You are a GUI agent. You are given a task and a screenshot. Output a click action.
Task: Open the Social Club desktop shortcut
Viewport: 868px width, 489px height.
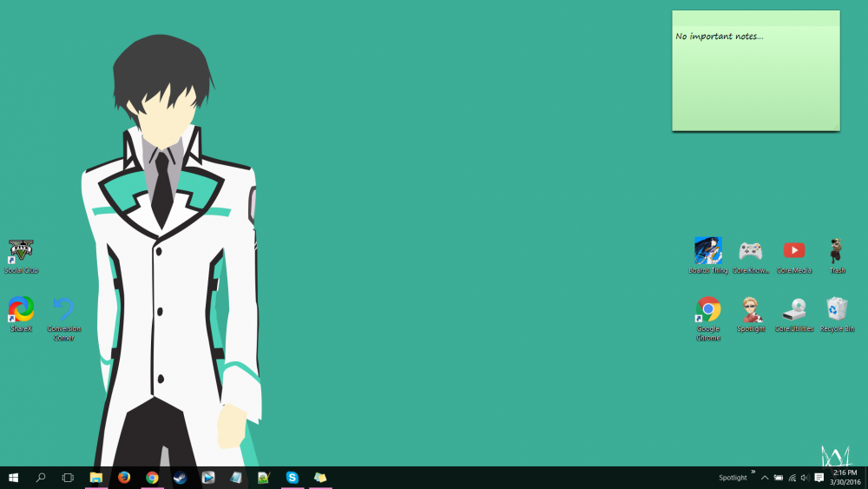coord(21,251)
